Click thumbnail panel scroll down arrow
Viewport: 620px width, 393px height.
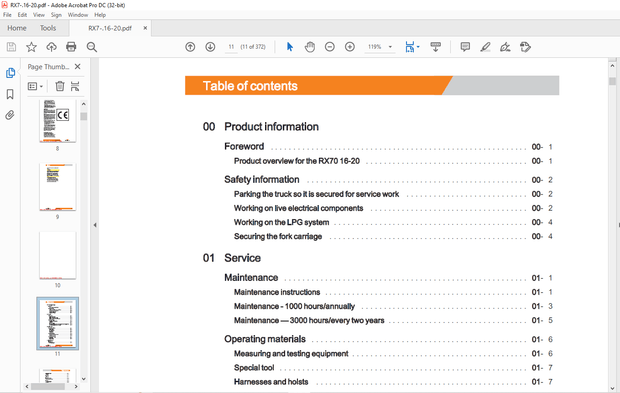point(83,379)
